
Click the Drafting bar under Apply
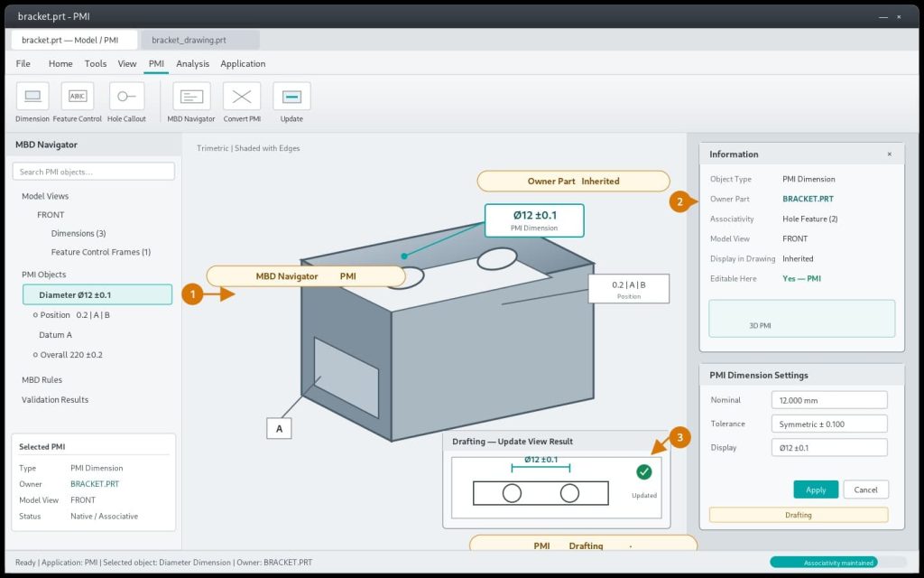coord(799,515)
